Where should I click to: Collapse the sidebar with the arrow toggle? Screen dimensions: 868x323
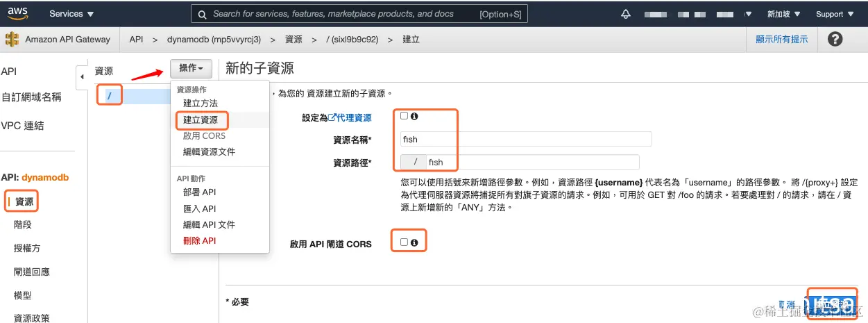tap(83, 76)
